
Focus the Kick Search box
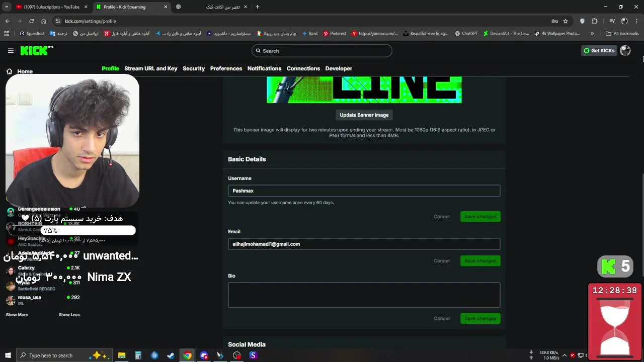point(322,51)
